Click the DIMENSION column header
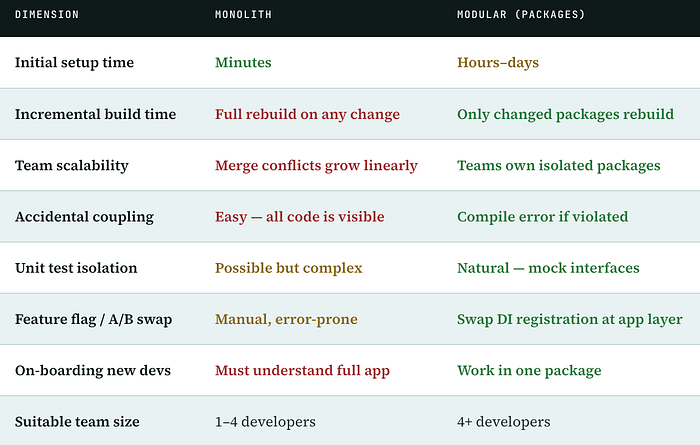The image size is (700, 445). pyautogui.click(x=47, y=15)
